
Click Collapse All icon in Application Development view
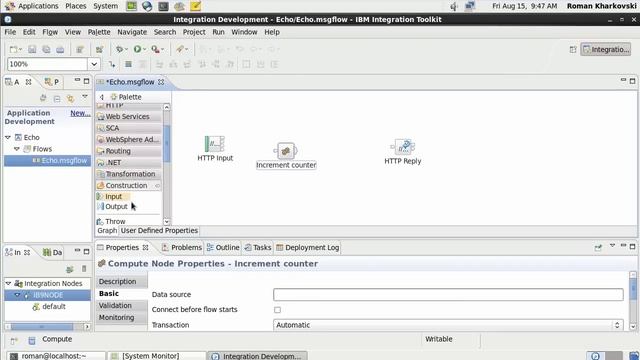57,98
